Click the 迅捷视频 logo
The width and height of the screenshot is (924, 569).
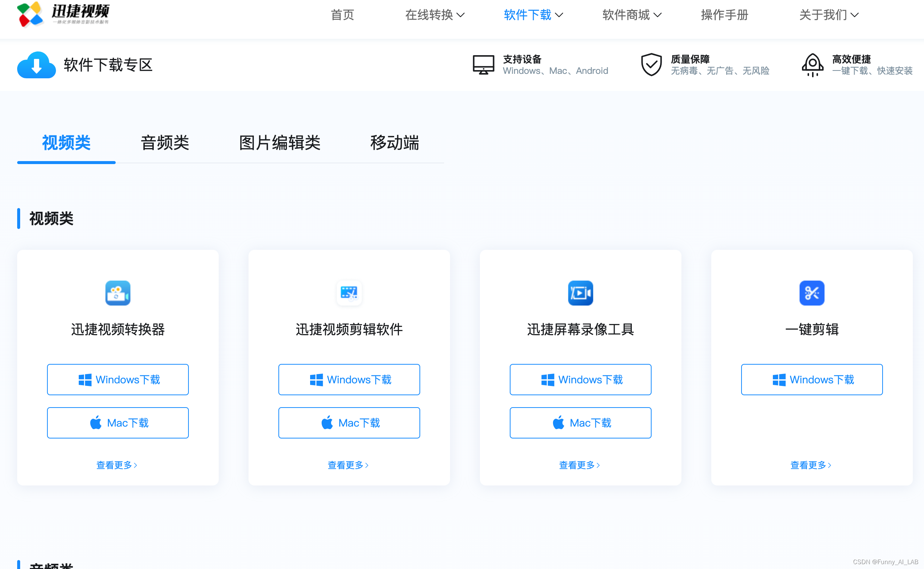pos(63,14)
